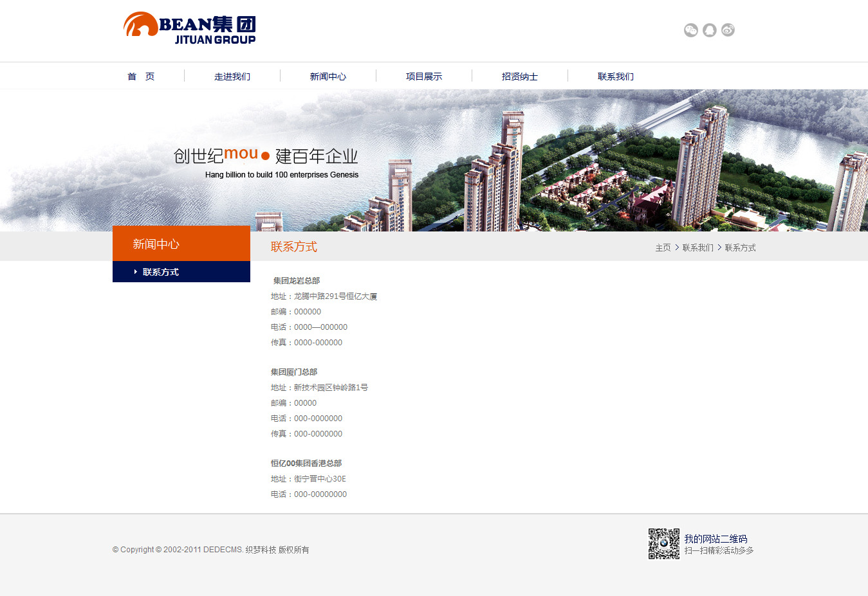Navigate to 招贤纳士 page
The height and width of the screenshot is (596, 868).
click(520, 77)
